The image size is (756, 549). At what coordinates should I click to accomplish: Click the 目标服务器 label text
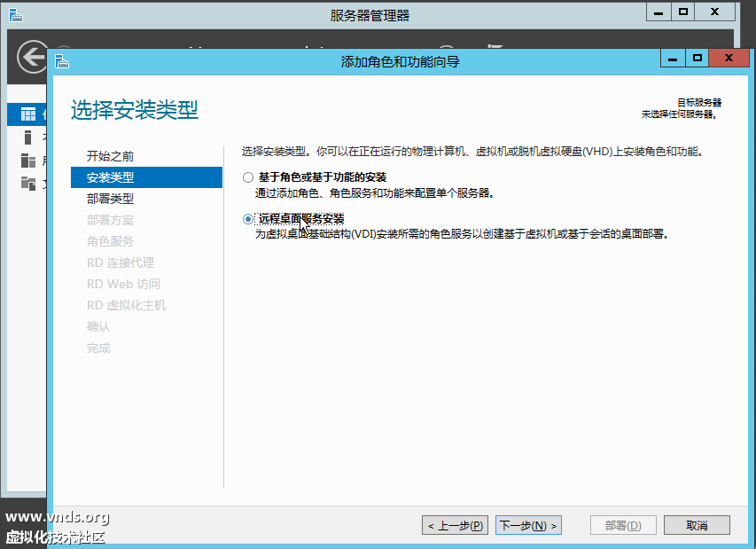[x=699, y=102]
